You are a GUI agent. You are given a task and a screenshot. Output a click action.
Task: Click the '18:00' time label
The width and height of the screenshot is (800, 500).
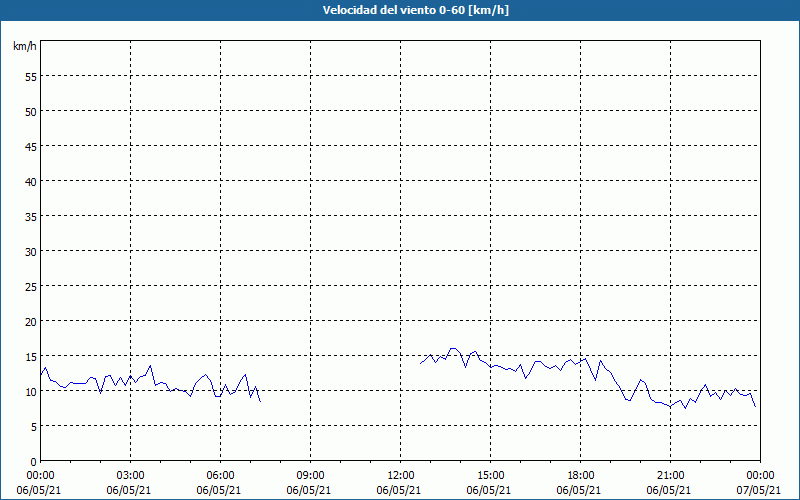[x=581, y=476]
